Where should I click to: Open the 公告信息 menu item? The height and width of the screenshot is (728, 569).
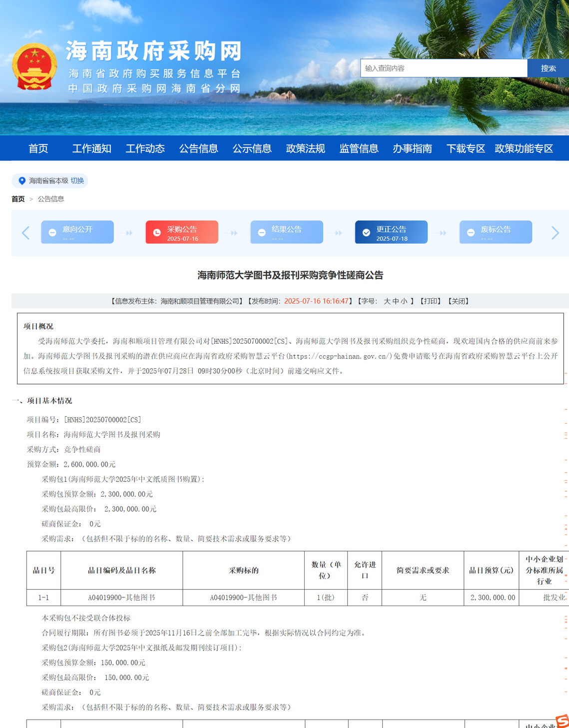[198, 148]
